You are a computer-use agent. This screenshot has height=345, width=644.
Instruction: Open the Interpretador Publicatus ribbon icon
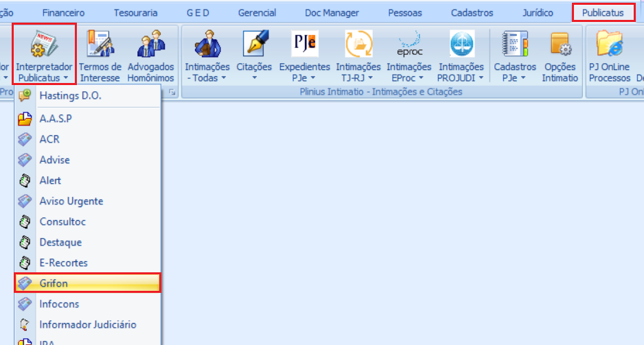tap(43, 43)
